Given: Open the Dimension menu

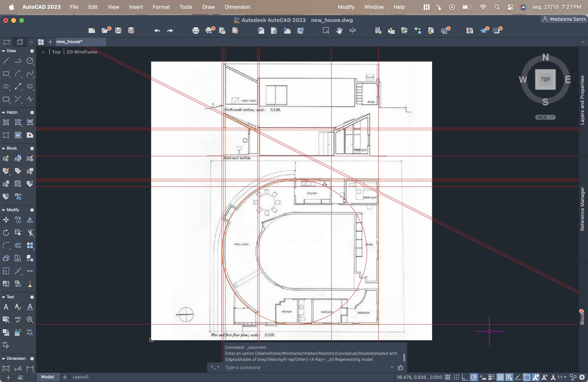Looking at the screenshot, I should [237, 7].
